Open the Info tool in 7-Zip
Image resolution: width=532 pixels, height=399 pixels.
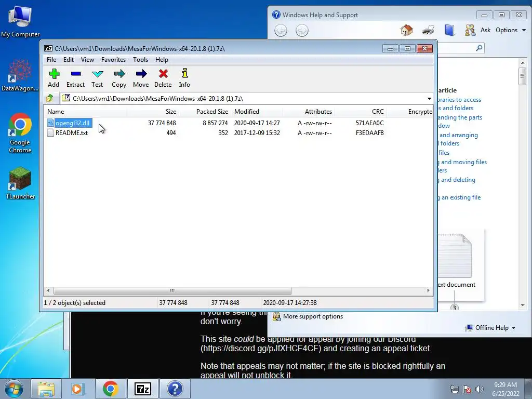click(x=184, y=78)
